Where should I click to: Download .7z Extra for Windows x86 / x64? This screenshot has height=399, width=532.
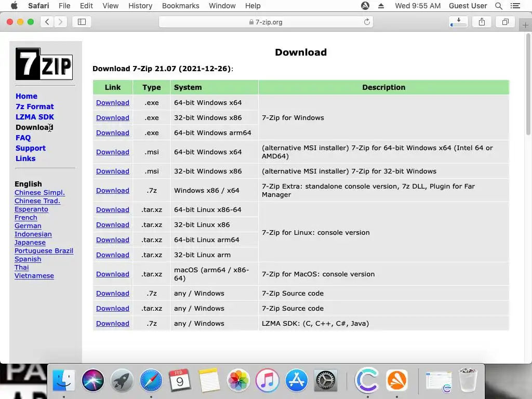click(x=113, y=190)
